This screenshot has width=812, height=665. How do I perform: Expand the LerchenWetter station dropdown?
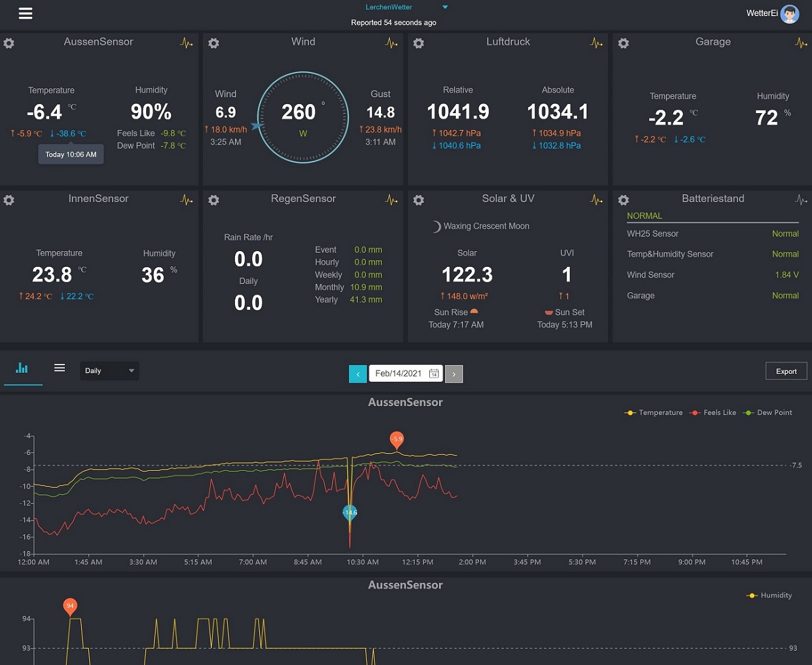click(x=445, y=7)
